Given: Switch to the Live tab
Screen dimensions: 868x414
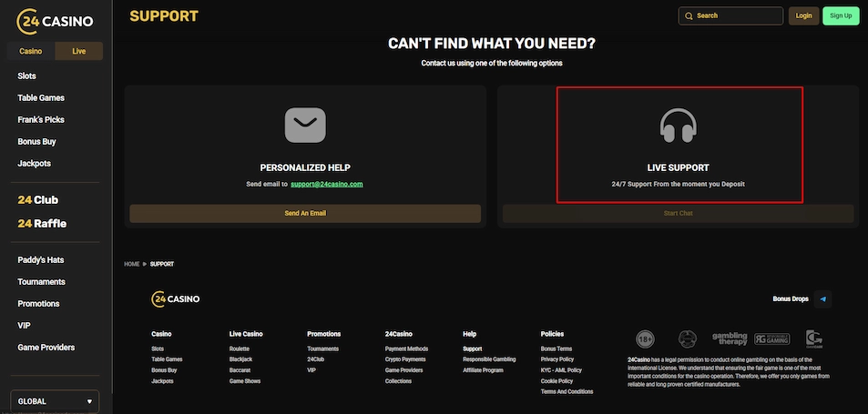Looking at the screenshot, I should pos(79,51).
